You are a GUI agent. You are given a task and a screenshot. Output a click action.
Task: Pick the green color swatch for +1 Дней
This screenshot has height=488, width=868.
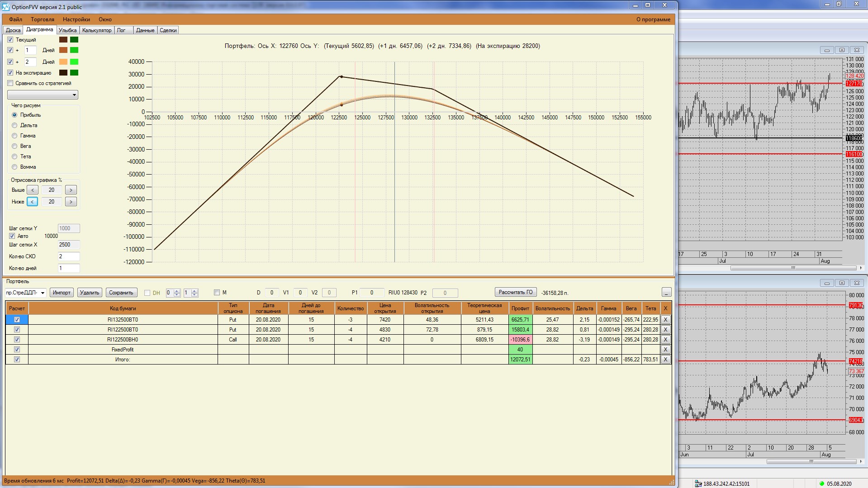pos(74,50)
